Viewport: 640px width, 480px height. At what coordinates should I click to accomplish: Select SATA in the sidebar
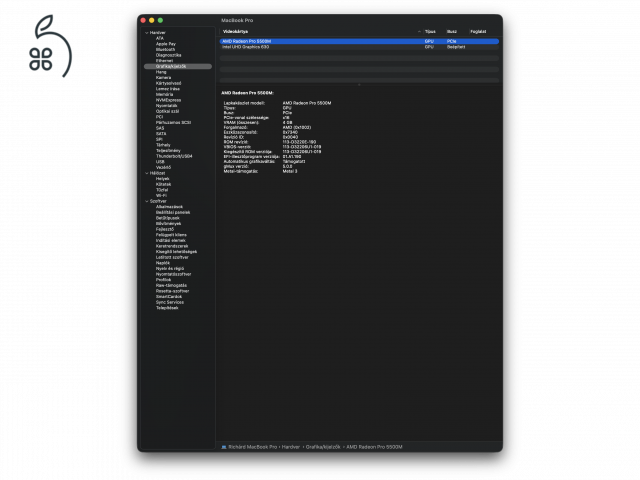click(x=161, y=134)
